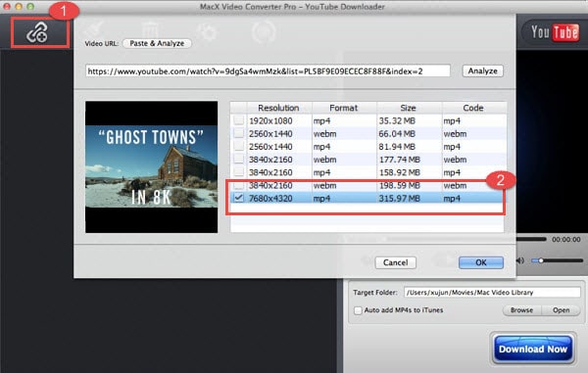
Task: Uncheck the 7680x4320 mp4 checkbox
Action: 238,198
